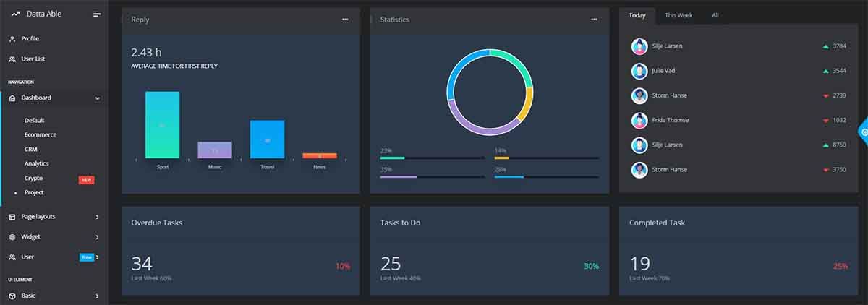This screenshot has width=868, height=305.
Task: Click the Page layouts icon
Action: [x=12, y=217]
